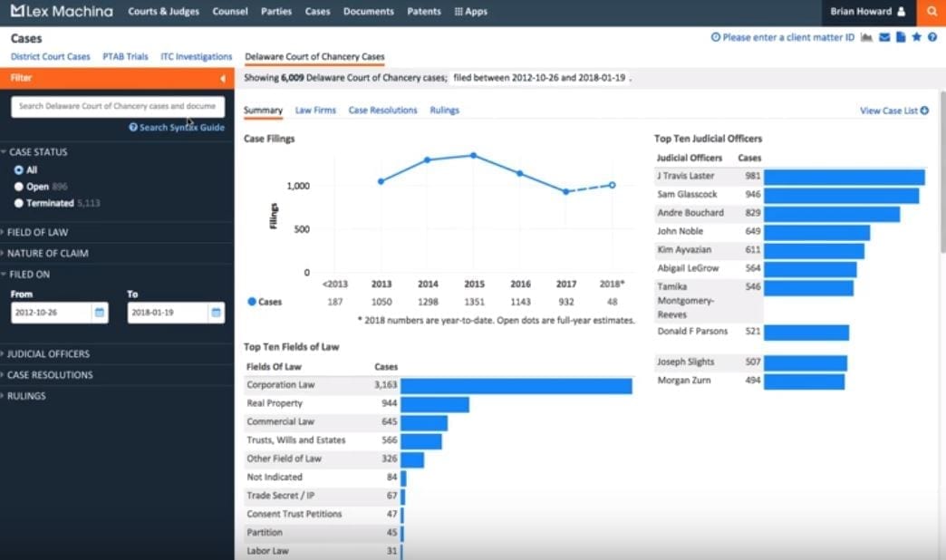Click the document export icon
946x560 pixels.
pos(901,37)
